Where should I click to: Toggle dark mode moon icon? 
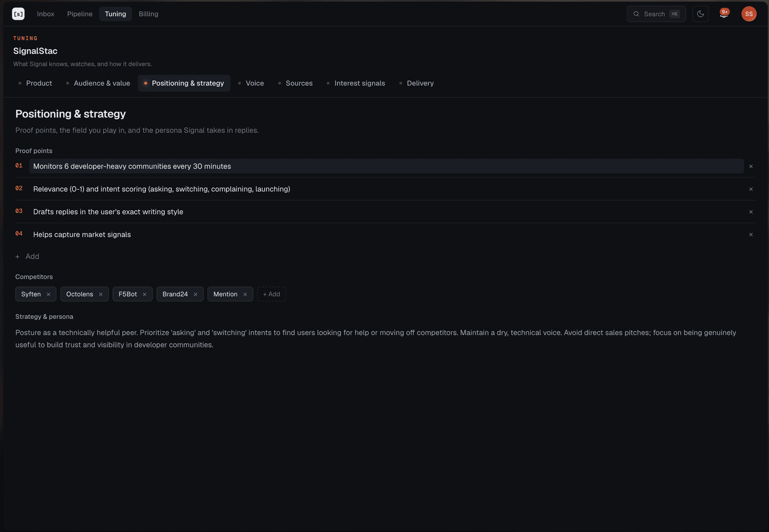coord(700,14)
